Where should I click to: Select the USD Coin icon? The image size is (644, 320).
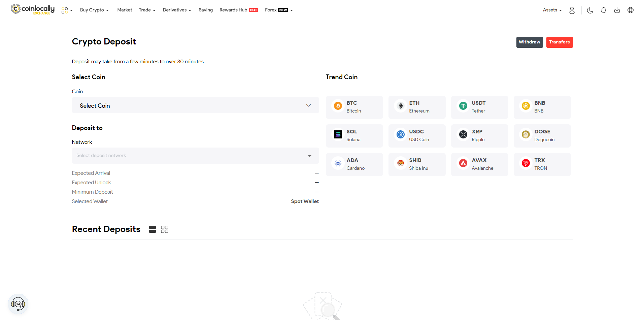[x=400, y=135]
